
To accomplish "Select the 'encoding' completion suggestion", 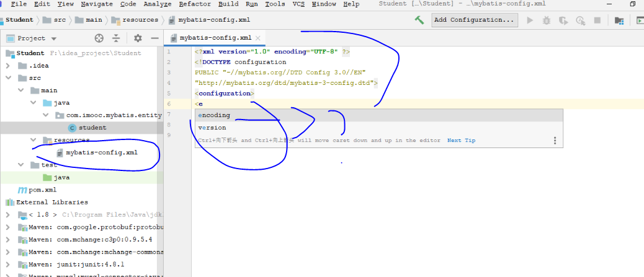I will pos(378,116).
